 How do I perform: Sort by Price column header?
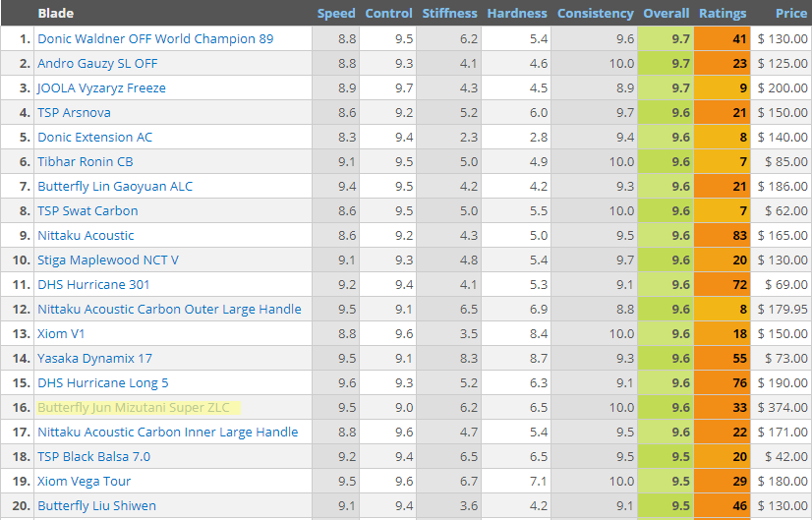791,14
